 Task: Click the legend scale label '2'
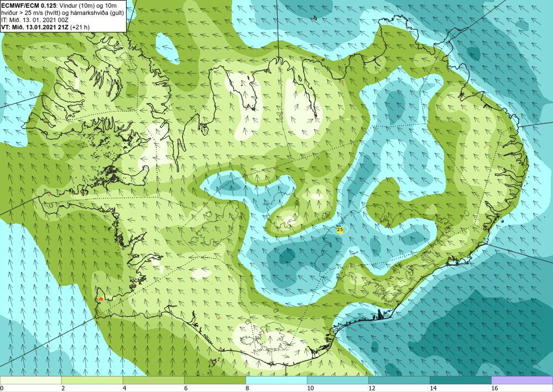(63, 388)
